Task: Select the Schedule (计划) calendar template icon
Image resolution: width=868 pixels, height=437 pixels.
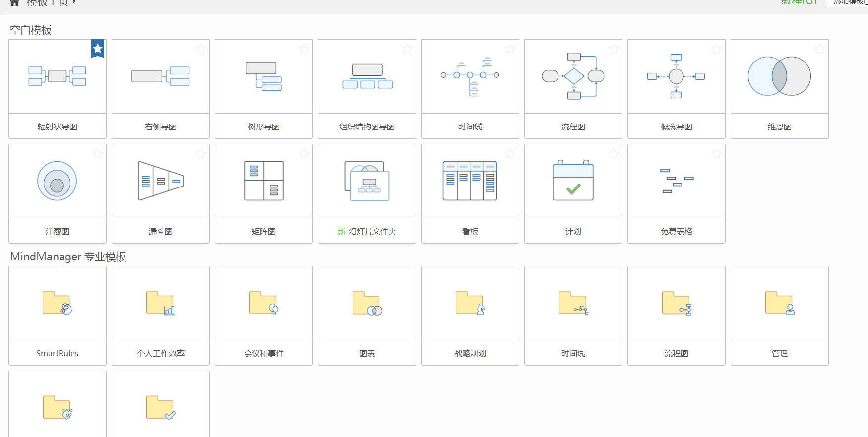Action: pyautogui.click(x=573, y=180)
